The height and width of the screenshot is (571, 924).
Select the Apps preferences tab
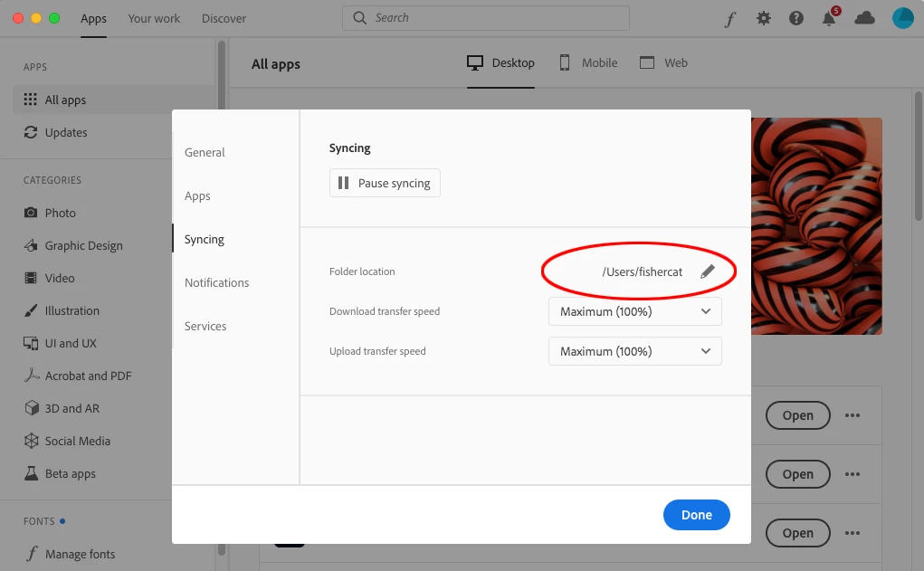[x=197, y=195]
